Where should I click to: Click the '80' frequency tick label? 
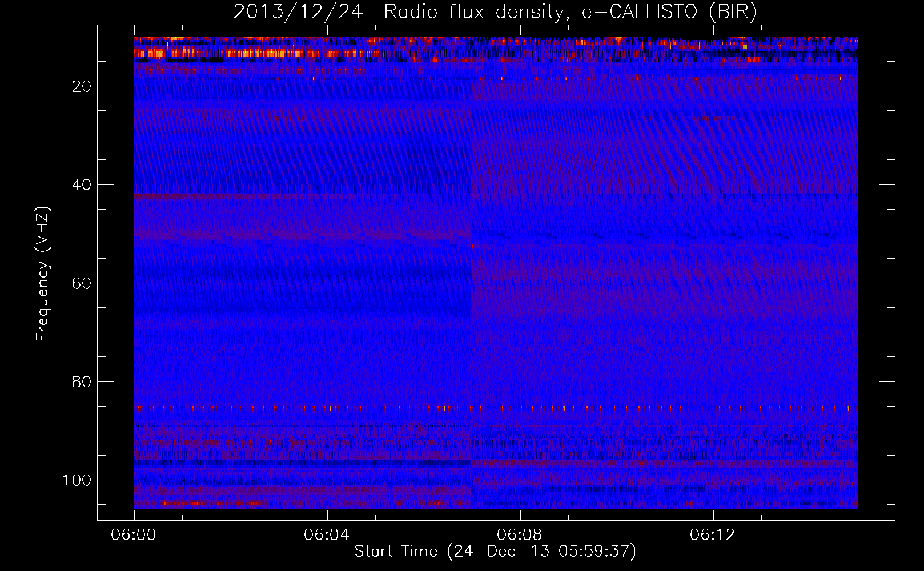(x=82, y=382)
